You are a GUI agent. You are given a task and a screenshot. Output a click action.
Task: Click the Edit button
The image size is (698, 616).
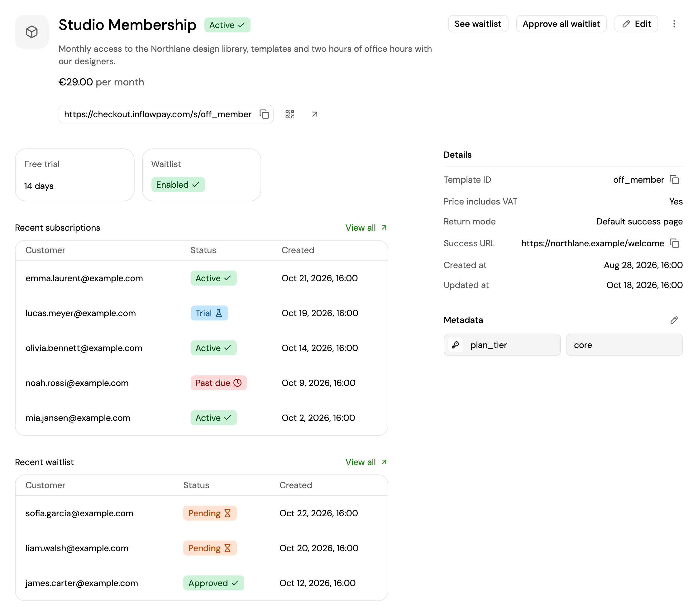tap(636, 24)
